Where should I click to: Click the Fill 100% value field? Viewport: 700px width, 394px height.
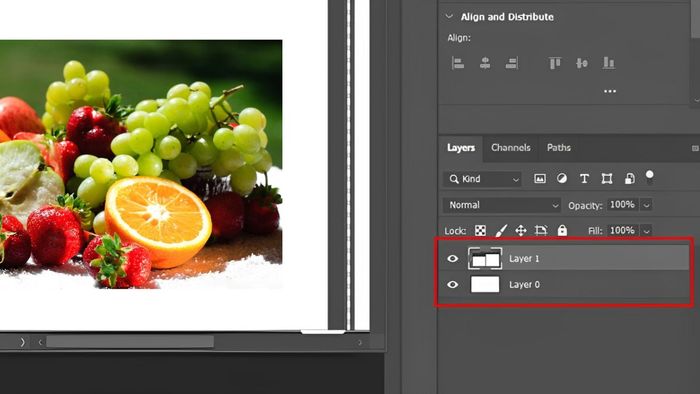point(622,230)
